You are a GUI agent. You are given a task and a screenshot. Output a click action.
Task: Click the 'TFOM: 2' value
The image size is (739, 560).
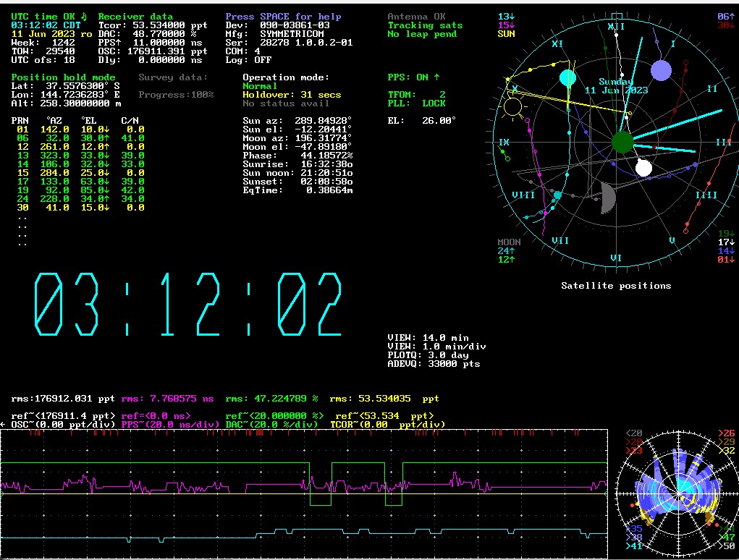point(416,95)
